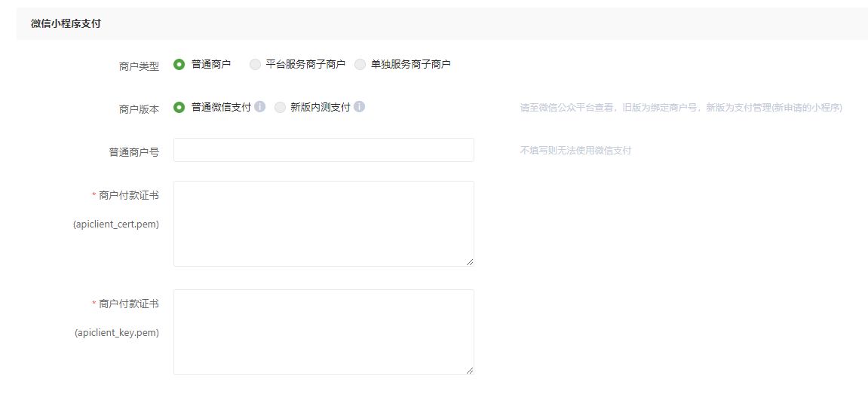Click info icon beside 新版内测支付

coord(360,107)
